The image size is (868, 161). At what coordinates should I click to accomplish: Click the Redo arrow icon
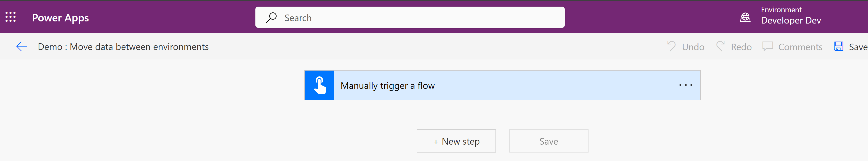[x=720, y=47]
